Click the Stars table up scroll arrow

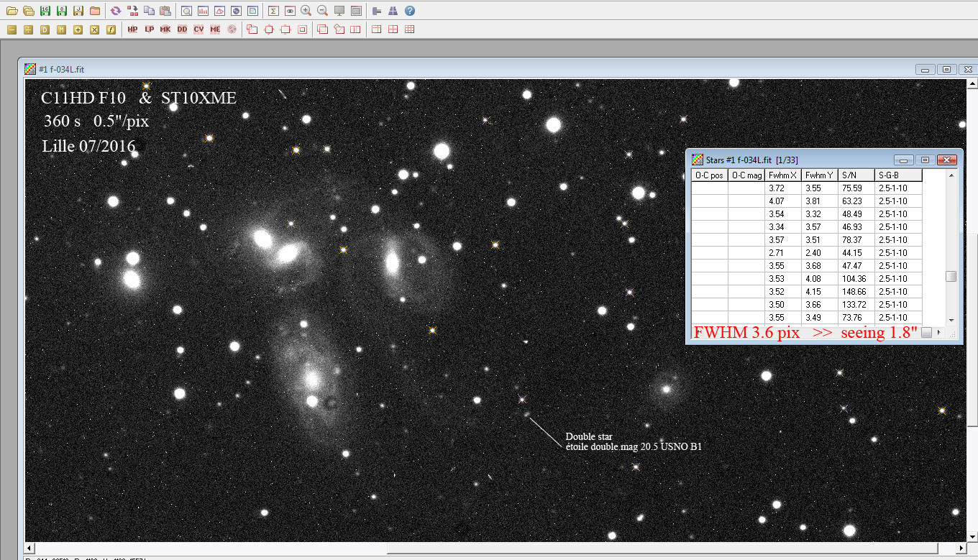[951, 175]
